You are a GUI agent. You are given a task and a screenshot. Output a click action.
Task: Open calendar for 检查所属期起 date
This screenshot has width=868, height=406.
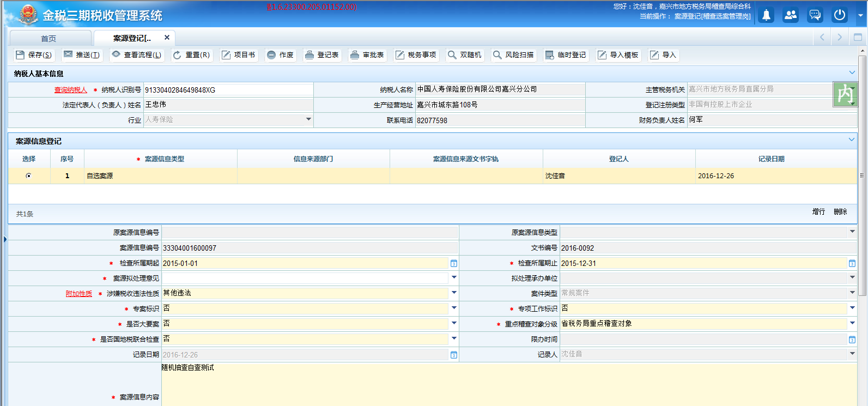pyautogui.click(x=454, y=263)
